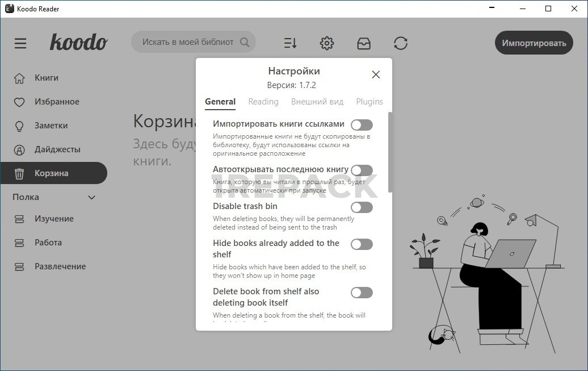Collapse the Полка section chevron
Screen dimensions: 588x371
coord(91,197)
